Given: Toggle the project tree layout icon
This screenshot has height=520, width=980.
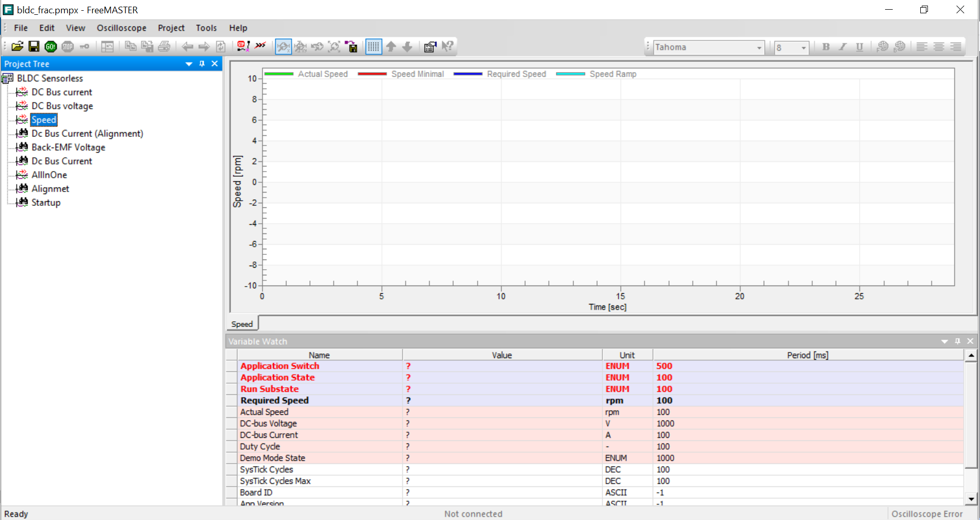Looking at the screenshot, I should coord(107,46).
